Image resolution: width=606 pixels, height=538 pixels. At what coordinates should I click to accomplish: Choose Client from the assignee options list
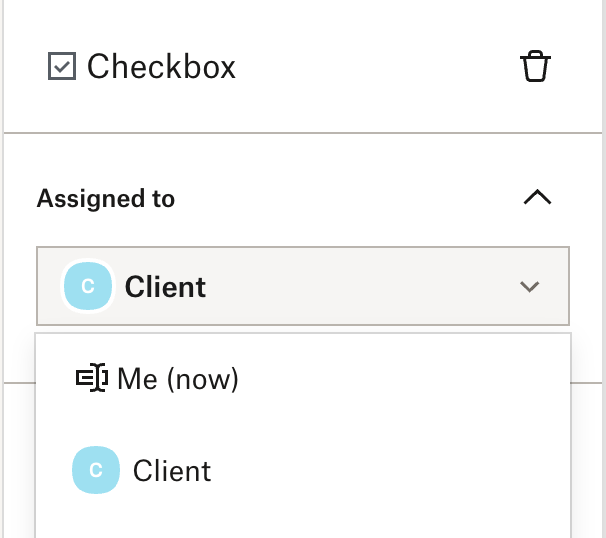(303, 470)
